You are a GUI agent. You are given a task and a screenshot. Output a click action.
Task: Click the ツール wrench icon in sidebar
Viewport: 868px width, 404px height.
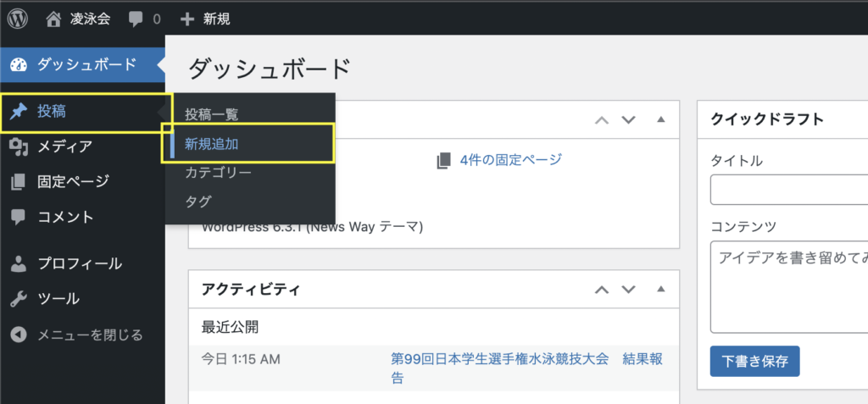click(x=18, y=298)
